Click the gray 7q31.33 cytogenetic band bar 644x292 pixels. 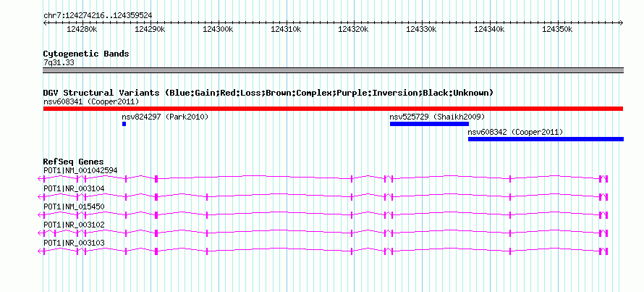click(x=333, y=70)
